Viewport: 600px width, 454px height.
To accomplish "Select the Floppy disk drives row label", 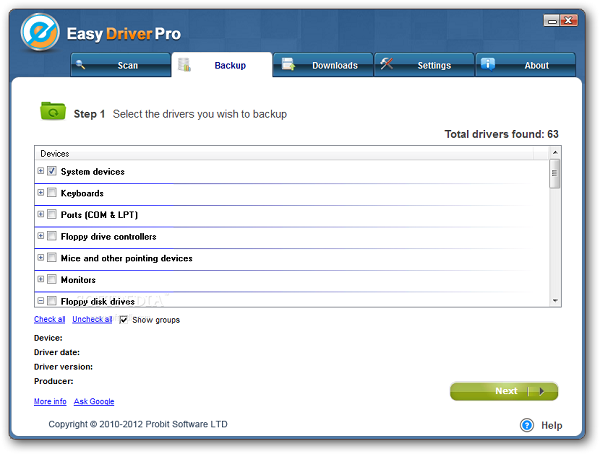I will tap(98, 302).
